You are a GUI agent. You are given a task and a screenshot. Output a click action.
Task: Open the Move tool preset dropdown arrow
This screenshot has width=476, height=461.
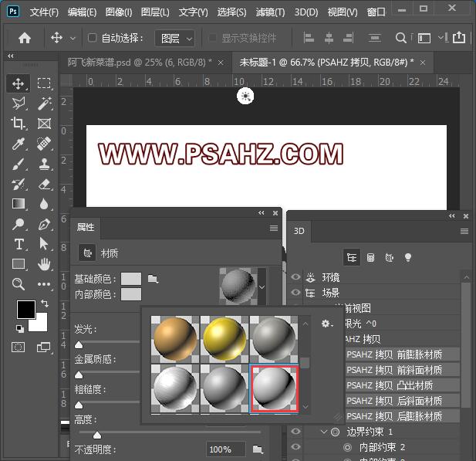click(73, 39)
